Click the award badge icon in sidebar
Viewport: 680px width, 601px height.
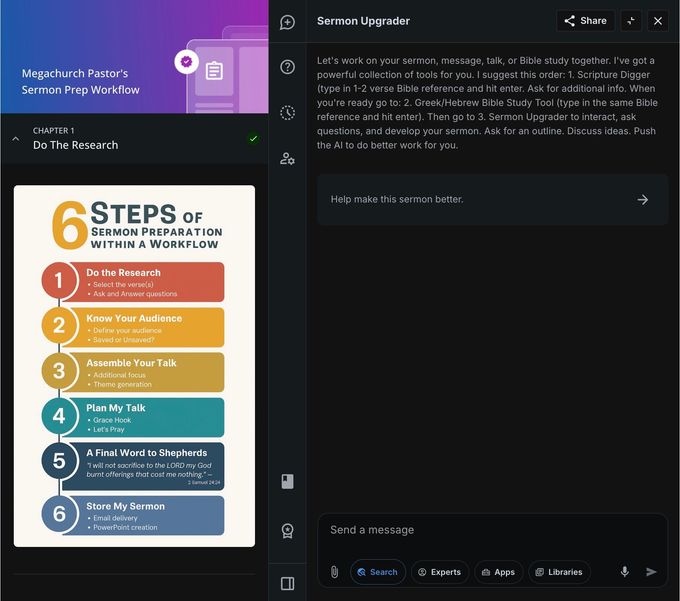287,531
